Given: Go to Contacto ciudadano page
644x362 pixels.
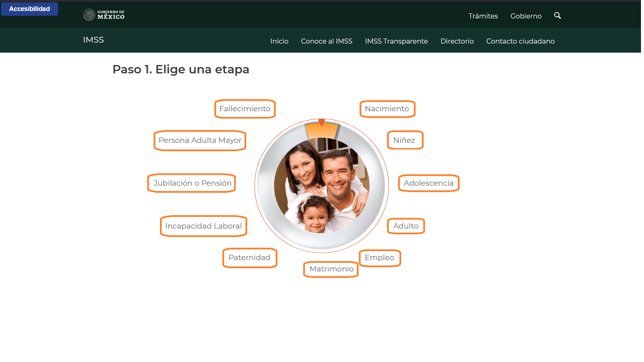Looking at the screenshot, I should [520, 41].
